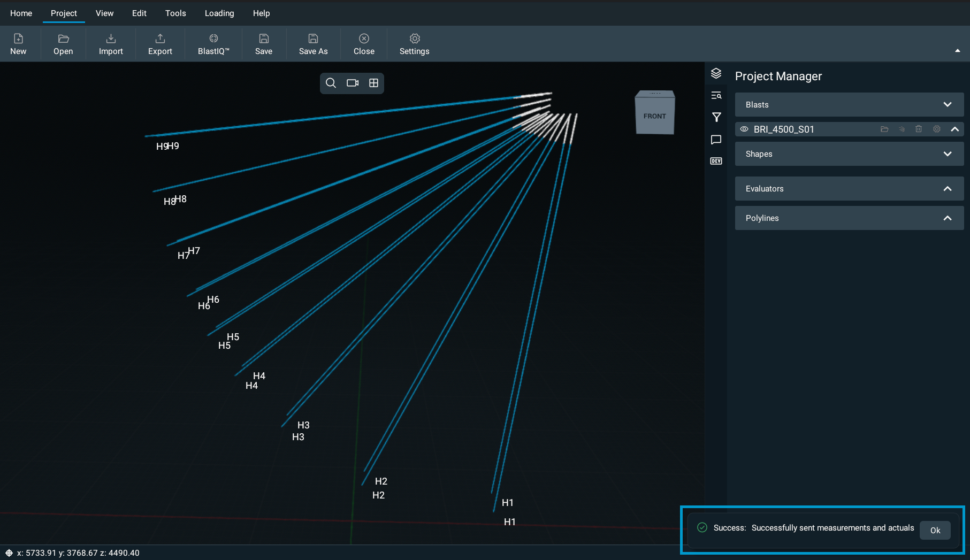The width and height of the screenshot is (970, 560).
Task: Open the Help ribbon tab
Action: [261, 13]
